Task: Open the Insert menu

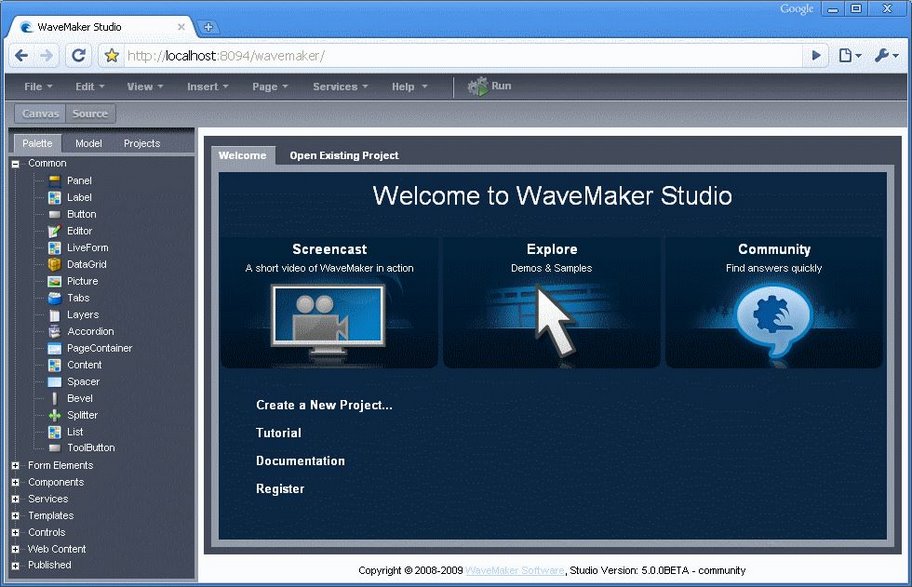Action: (207, 87)
